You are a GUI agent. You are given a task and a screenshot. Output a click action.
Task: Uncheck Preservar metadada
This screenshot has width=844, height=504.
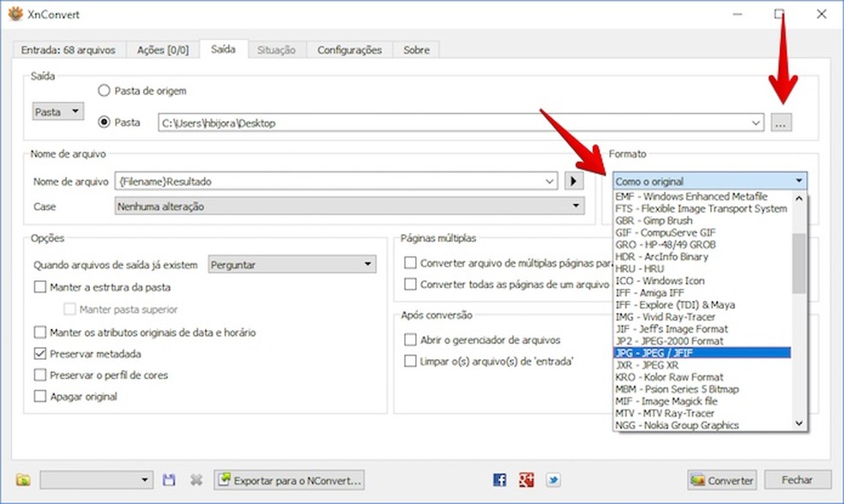click(38, 354)
